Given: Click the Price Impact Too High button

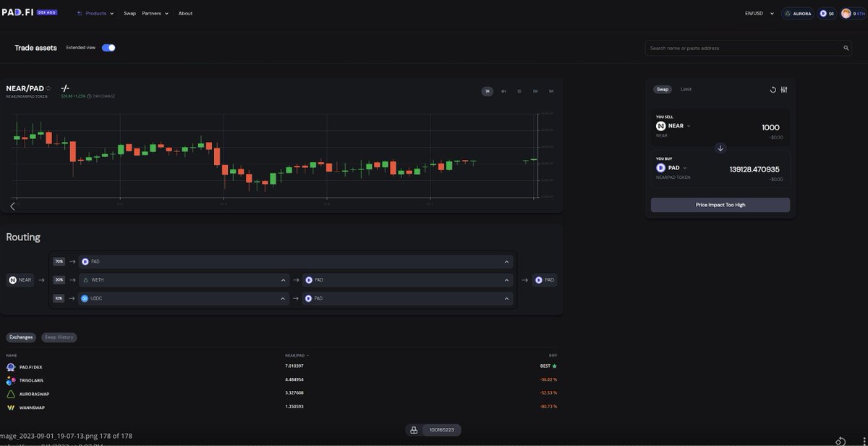Looking at the screenshot, I should tap(720, 205).
